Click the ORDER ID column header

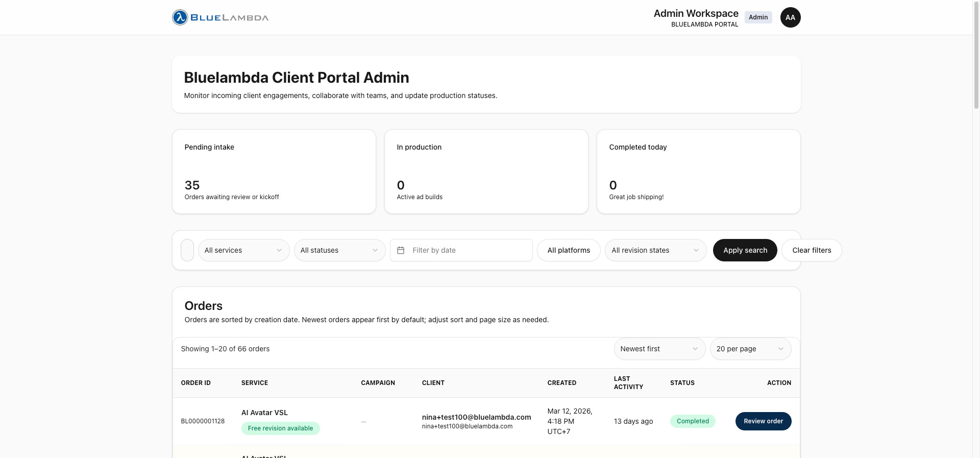pyautogui.click(x=196, y=383)
